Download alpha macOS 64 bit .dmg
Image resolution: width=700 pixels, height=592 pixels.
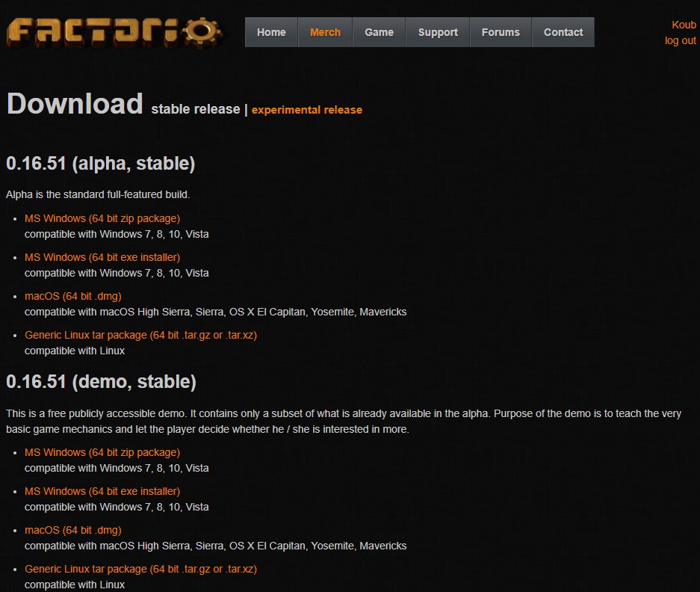coord(72,296)
